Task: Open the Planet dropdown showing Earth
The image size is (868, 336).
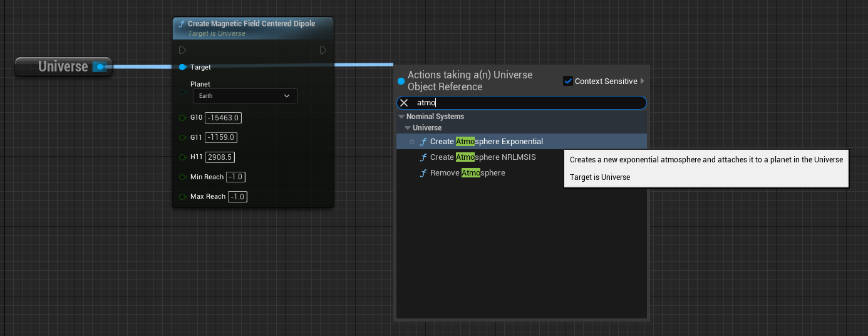Action: pos(245,96)
